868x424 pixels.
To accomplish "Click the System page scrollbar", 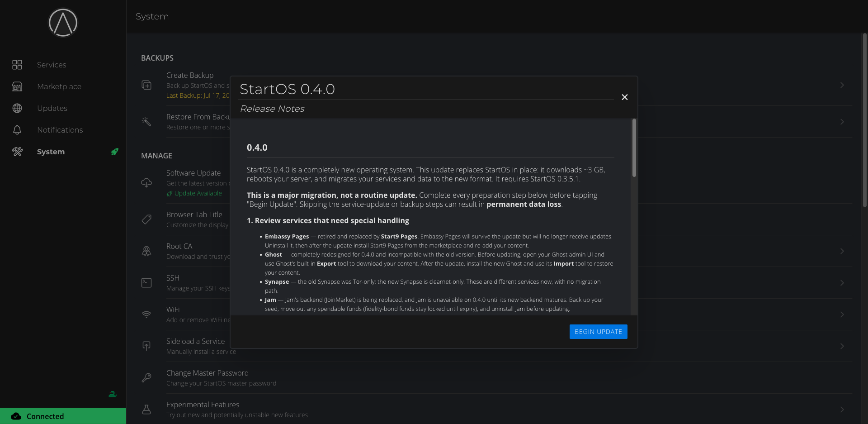I will coord(865,120).
